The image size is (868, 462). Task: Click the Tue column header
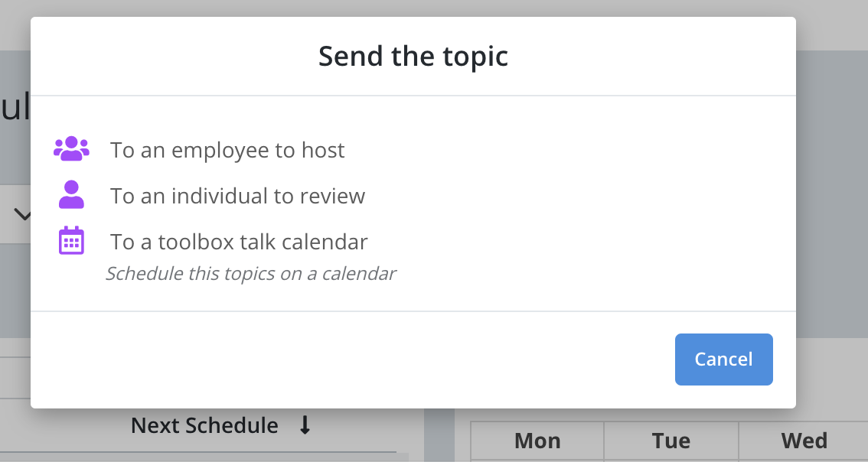pos(671,441)
